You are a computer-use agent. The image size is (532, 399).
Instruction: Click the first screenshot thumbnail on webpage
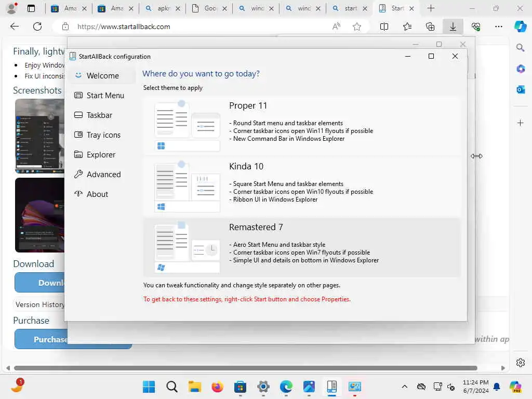39,136
